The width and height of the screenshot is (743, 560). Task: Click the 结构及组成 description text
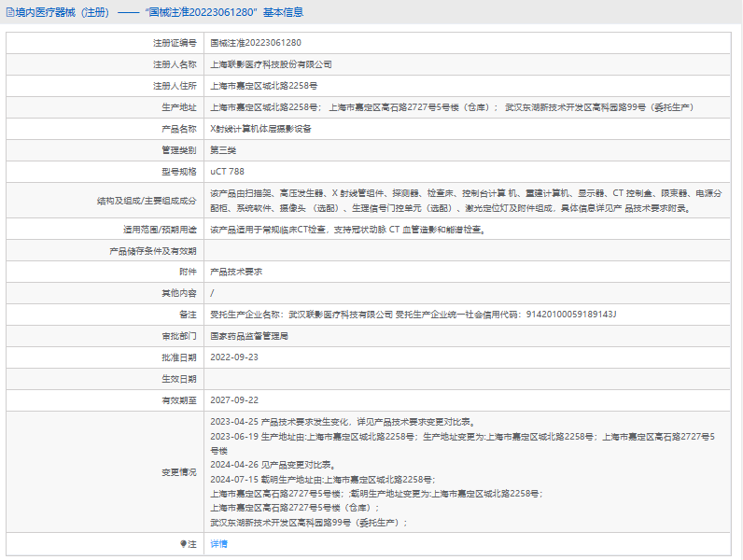point(465,200)
